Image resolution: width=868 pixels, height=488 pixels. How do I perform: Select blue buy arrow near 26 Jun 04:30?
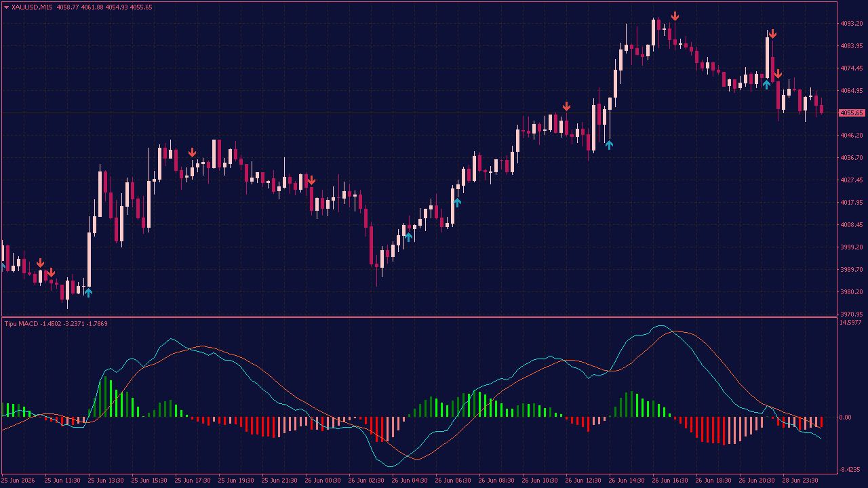pos(409,237)
